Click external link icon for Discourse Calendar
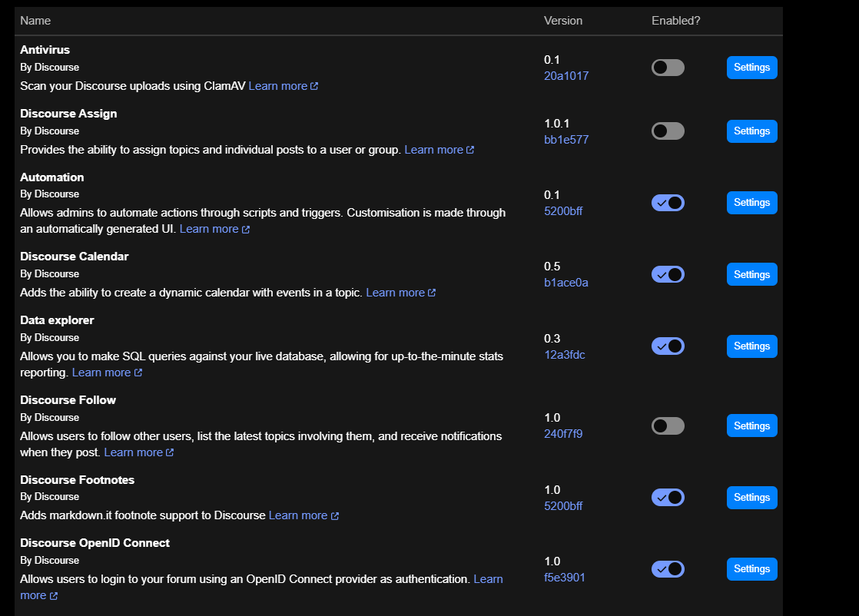 point(432,293)
